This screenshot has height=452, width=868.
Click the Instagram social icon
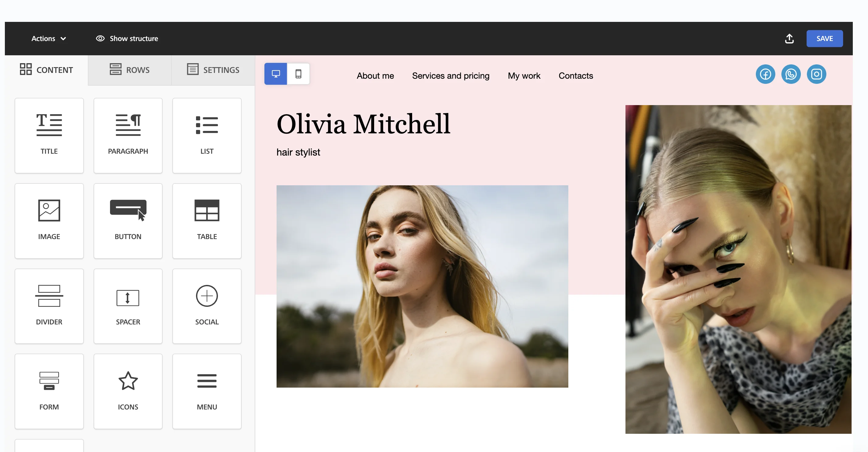click(816, 74)
